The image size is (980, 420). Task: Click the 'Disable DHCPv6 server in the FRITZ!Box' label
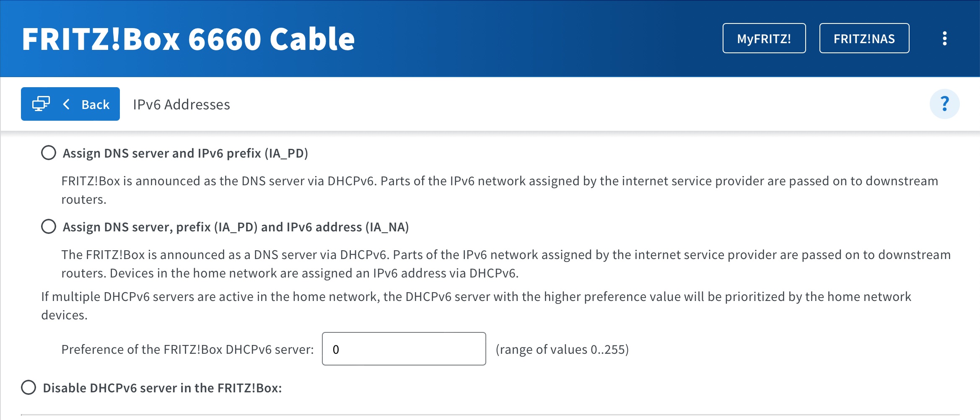tap(162, 388)
